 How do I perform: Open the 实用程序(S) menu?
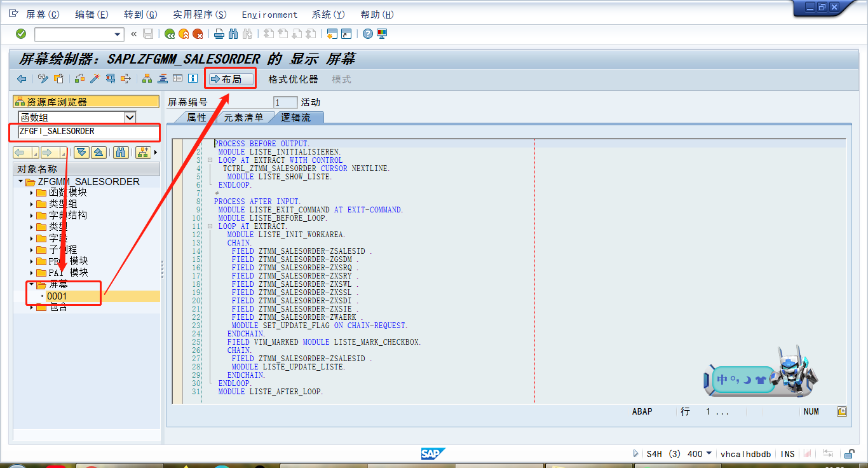coord(200,15)
